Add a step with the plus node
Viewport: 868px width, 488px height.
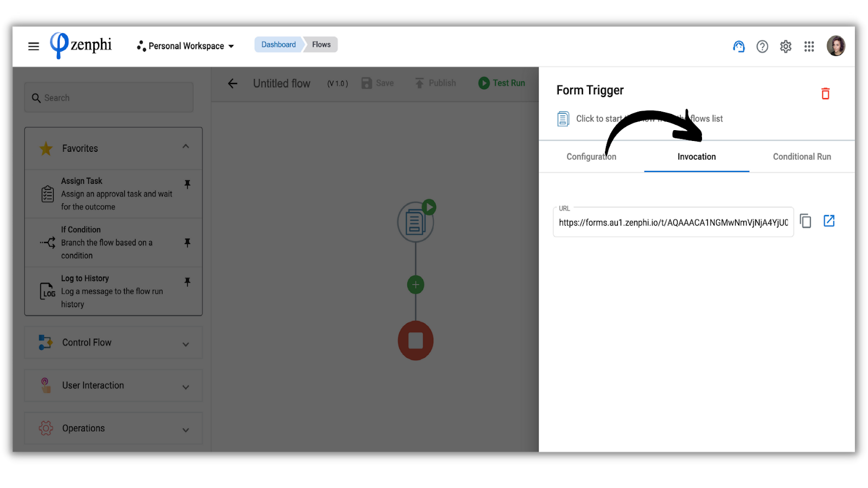click(x=416, y=285)
